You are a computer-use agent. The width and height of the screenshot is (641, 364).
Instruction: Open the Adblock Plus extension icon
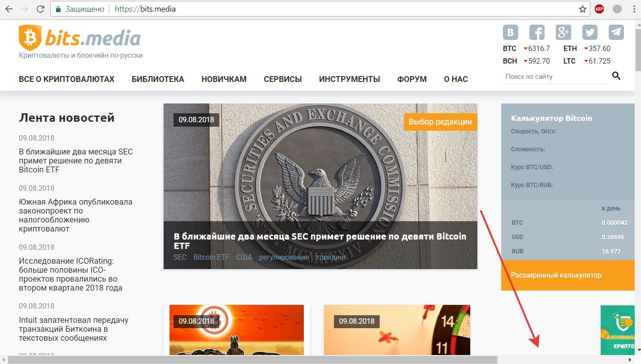coord(599,9)
